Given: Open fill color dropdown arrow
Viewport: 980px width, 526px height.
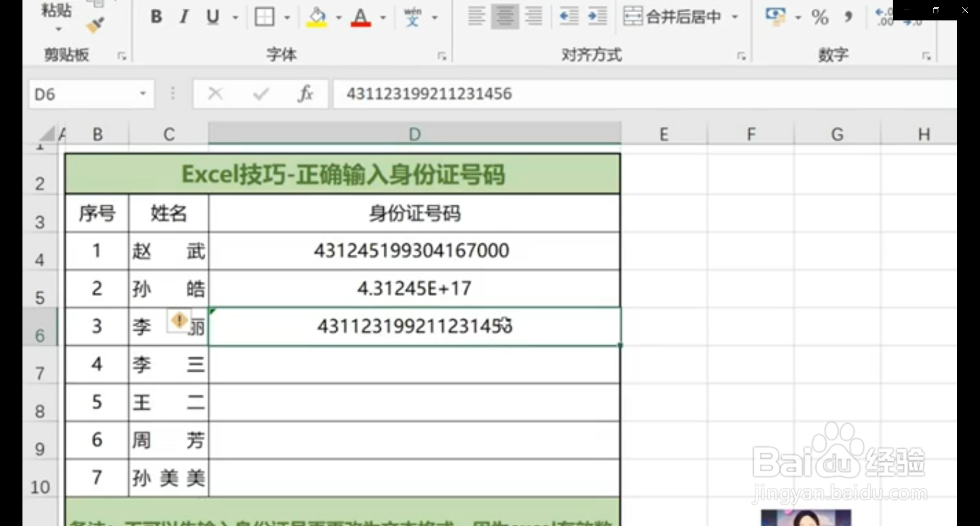Looking at the screenshot, I should pos(338,17).
